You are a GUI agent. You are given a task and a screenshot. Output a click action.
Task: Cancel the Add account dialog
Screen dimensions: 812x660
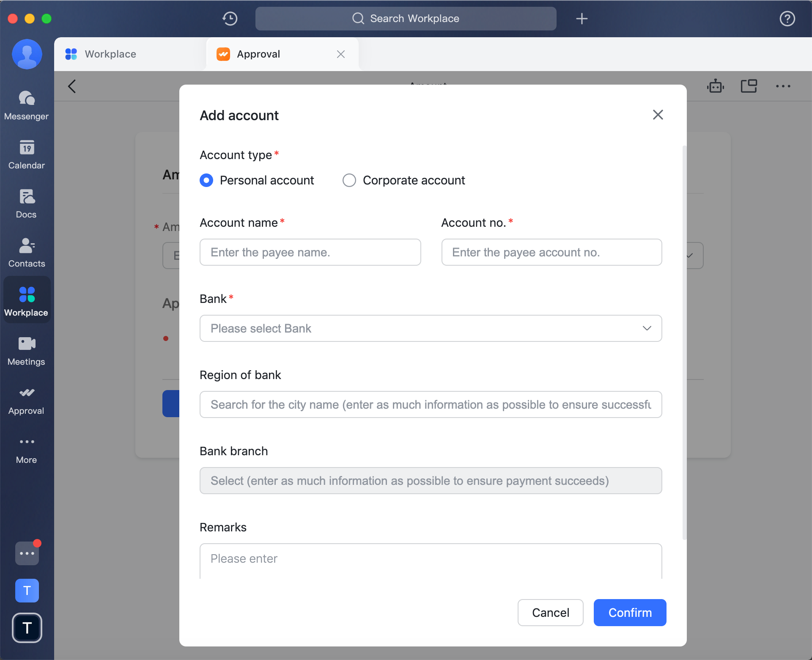(x=550, y=613)
